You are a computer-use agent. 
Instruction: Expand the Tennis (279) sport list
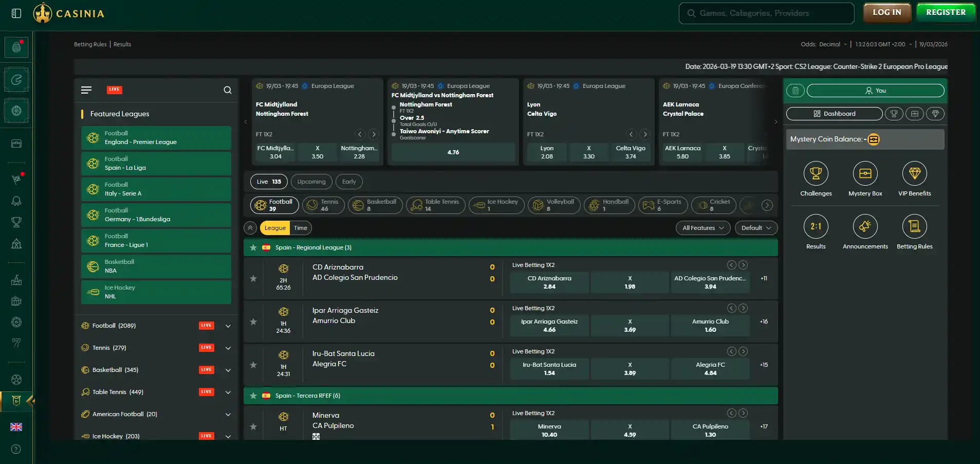tap(228, 348)
